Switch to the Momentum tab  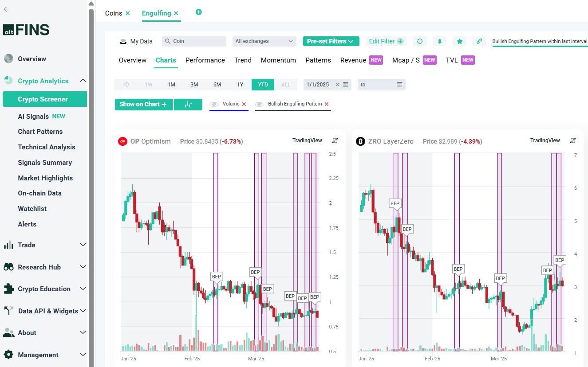coord(278,60)
